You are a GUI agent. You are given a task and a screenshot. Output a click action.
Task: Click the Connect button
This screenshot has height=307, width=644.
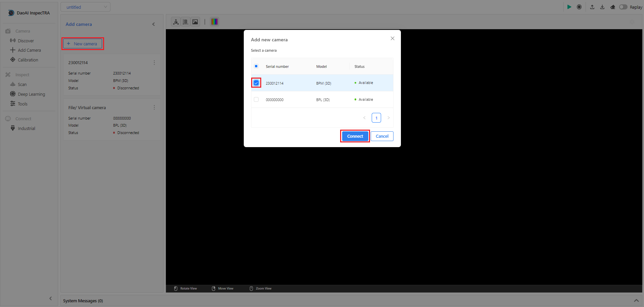tap(355, 136)
